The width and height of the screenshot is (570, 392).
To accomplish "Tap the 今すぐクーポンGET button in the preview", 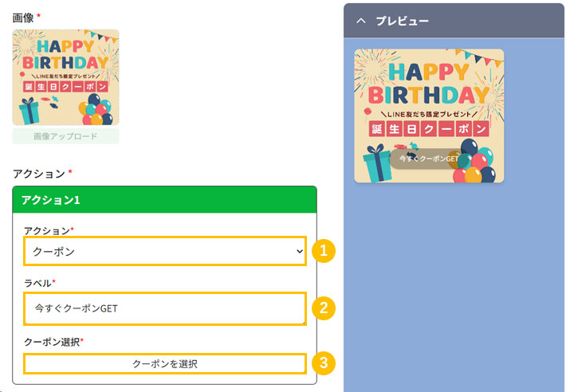I will click(430, 159).
